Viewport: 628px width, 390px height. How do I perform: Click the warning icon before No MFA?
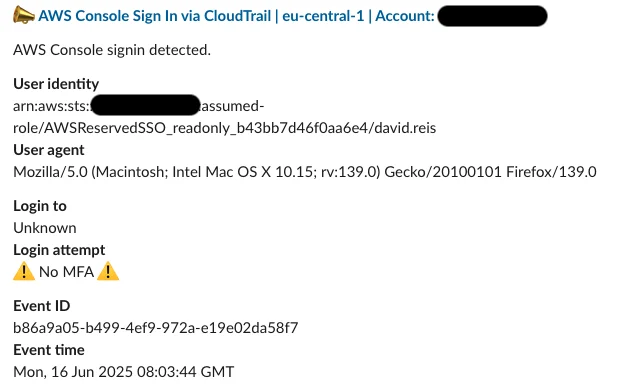(24, 271)
